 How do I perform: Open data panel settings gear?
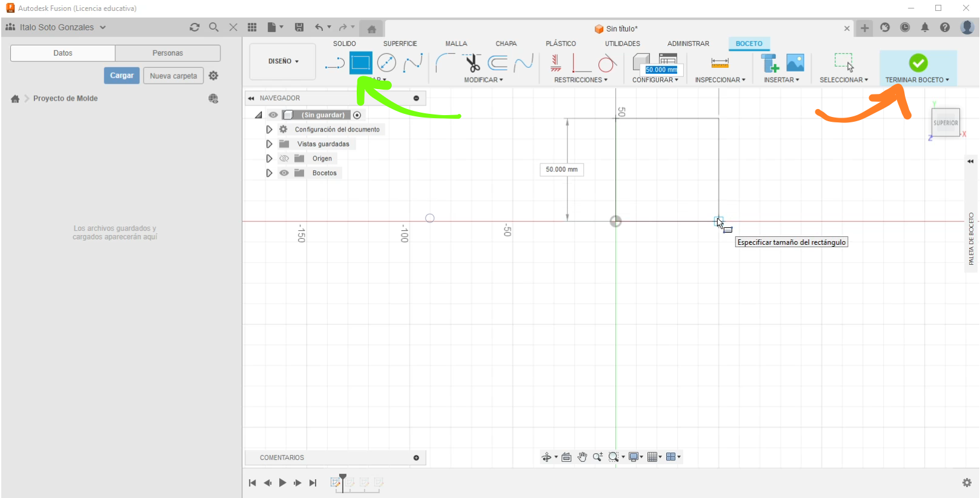(213, 76)
